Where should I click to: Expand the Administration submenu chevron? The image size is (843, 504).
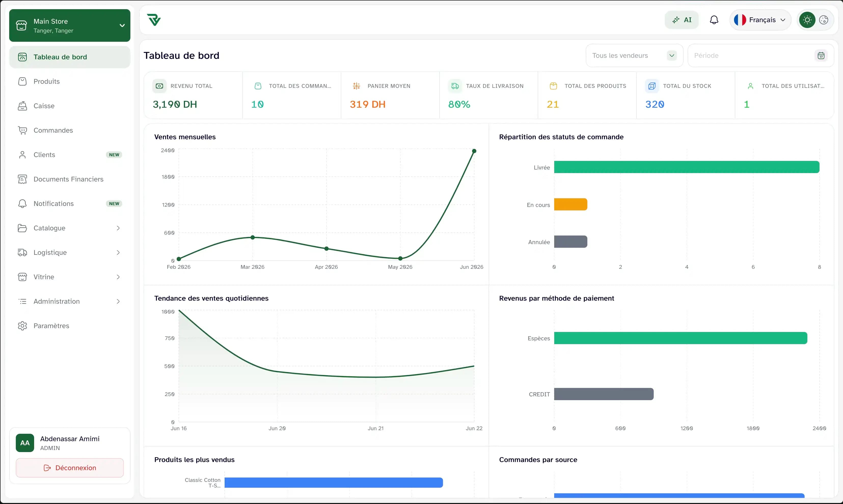118,302
